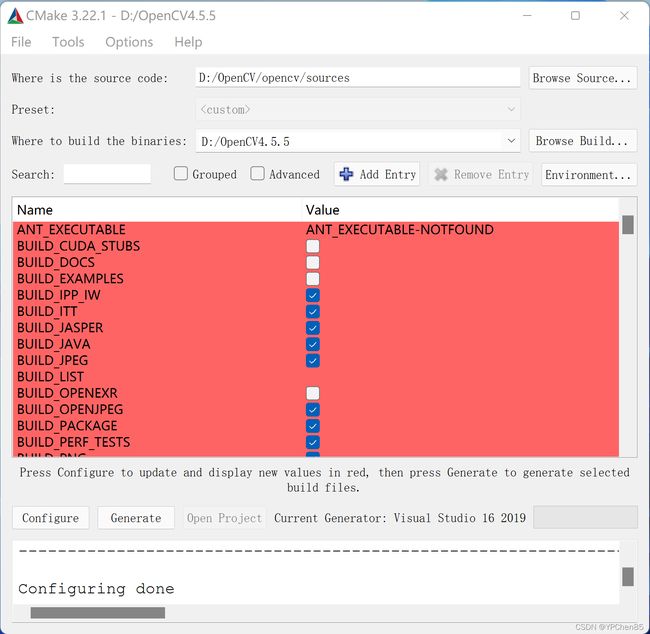Click Browse Source button
Screen dimensions: 650x634
pyautogui.click(x=582, y=78)
